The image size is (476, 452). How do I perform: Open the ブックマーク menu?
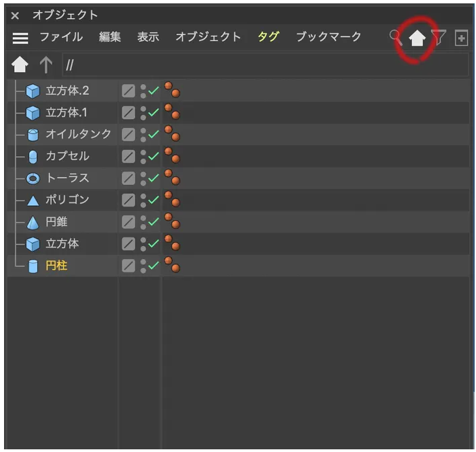click(x=329, y=37)
